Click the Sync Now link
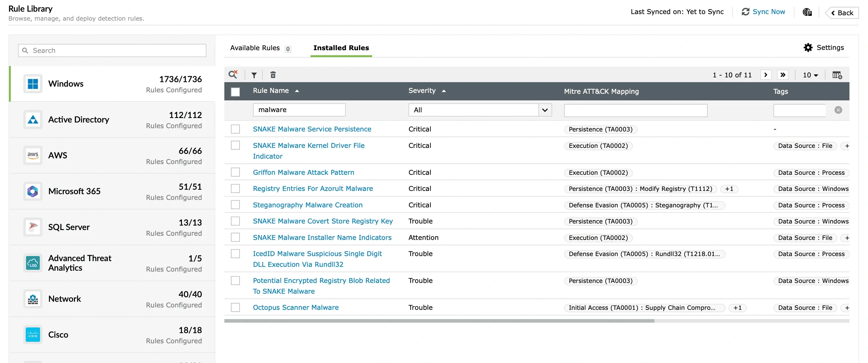868x363 pixels. (769, 12)
